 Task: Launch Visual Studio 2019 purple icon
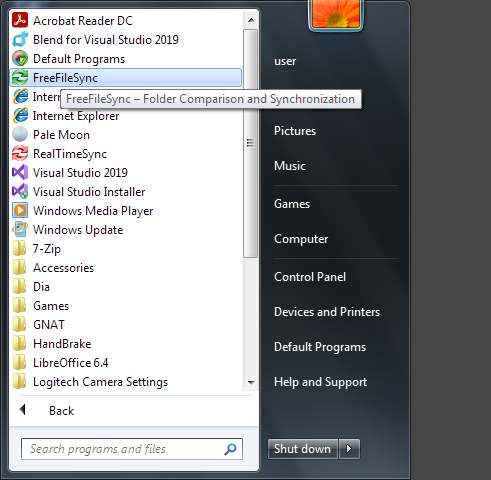click(x=20, y=173)
